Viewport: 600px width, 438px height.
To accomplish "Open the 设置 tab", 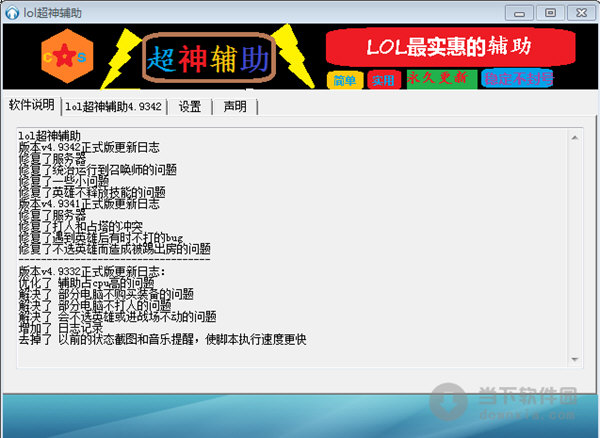I will pos(190,107).
